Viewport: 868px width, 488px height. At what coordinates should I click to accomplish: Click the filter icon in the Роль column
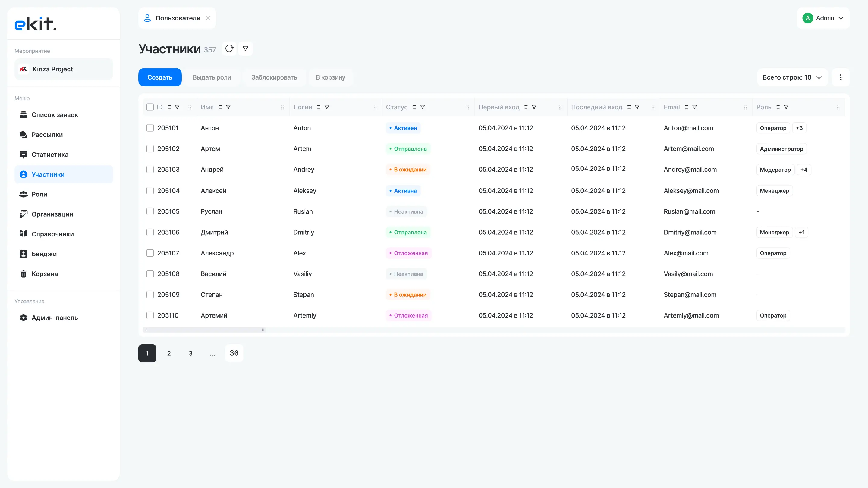pyautogui.click(x=786, y=107)
